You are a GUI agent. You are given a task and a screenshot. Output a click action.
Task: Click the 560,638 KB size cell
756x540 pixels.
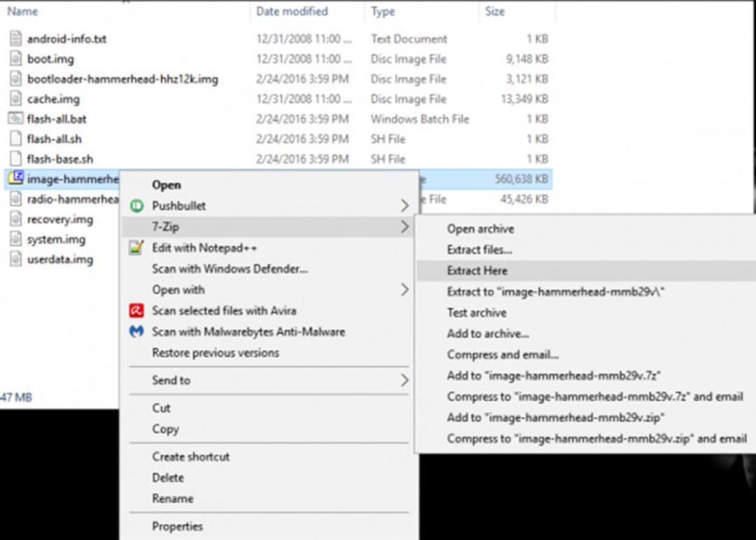click(521, 179)
